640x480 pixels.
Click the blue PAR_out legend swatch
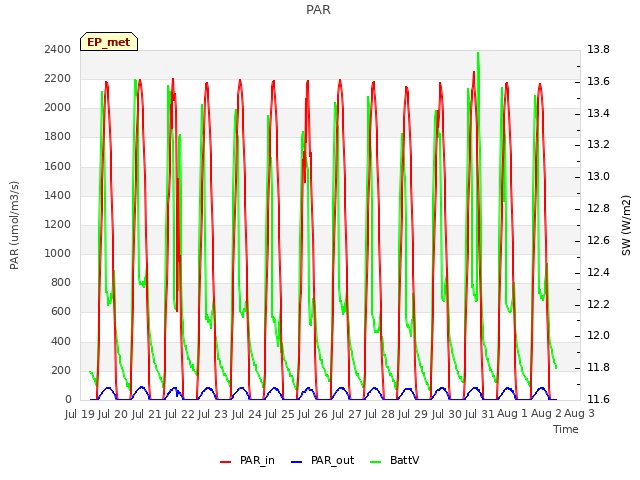click(297, 462)
